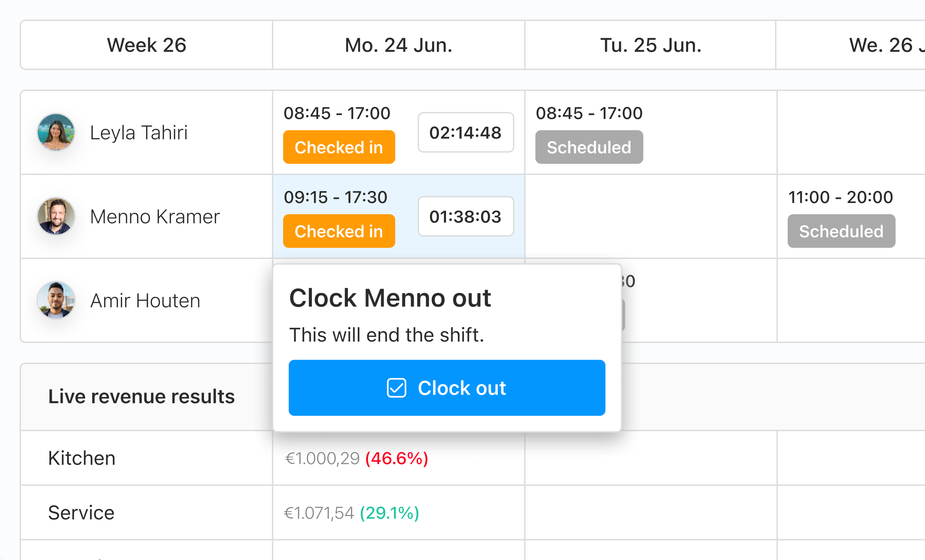The height and width of the screenshot is (560, 925).
Task: Select Menno's Scheduled badge for Wednesday
Action: (x=841, y=231)
